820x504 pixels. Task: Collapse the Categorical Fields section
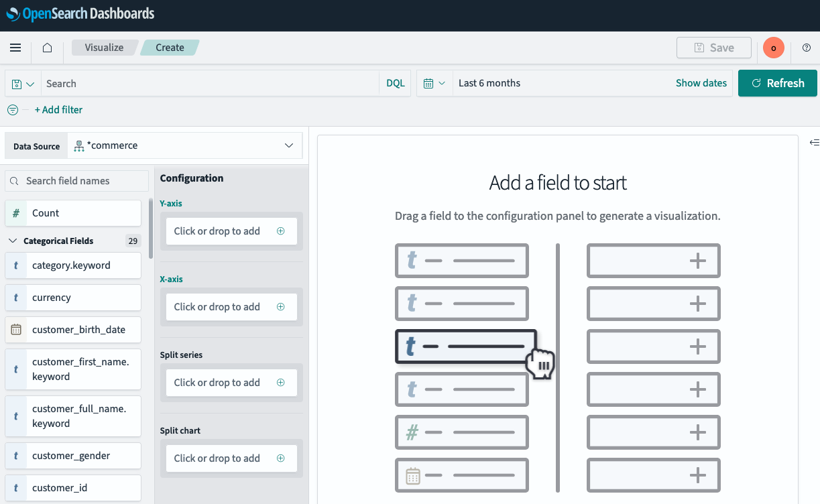click(x=12, y=240)
